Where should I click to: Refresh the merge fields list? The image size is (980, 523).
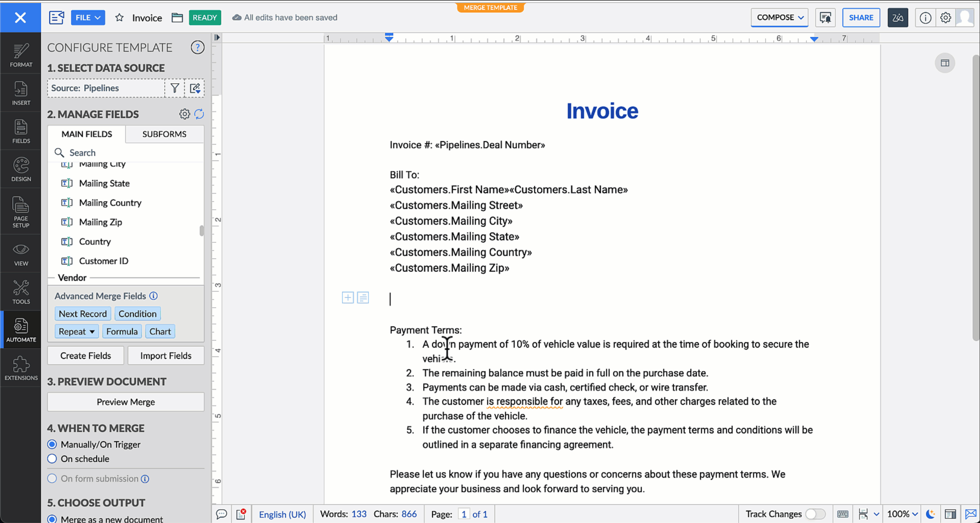(199, 114)
